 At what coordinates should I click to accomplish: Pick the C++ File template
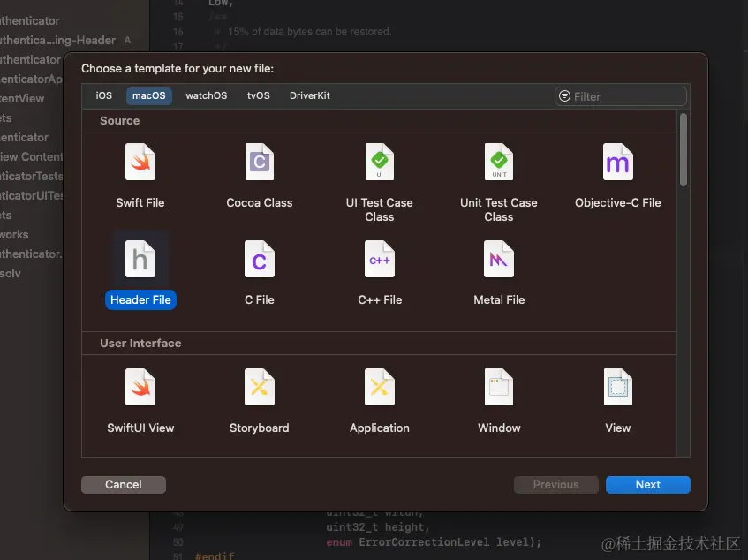[379, 270]
